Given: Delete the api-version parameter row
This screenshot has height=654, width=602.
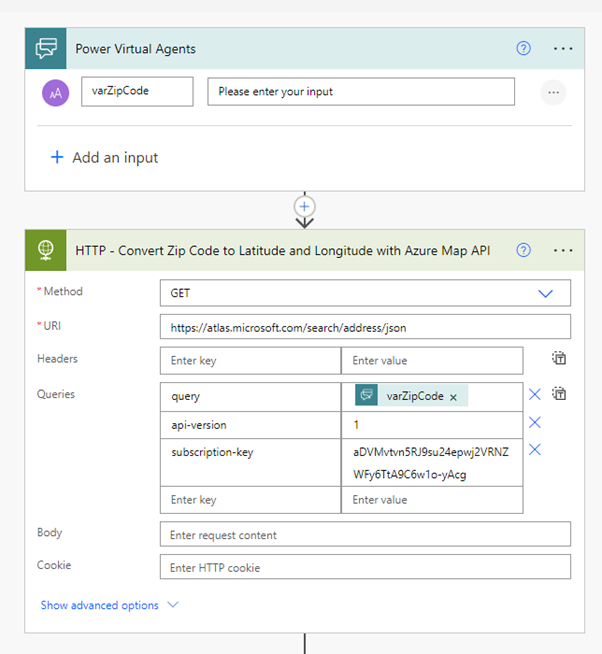Looking at the screenshot, I should [535, 423].
